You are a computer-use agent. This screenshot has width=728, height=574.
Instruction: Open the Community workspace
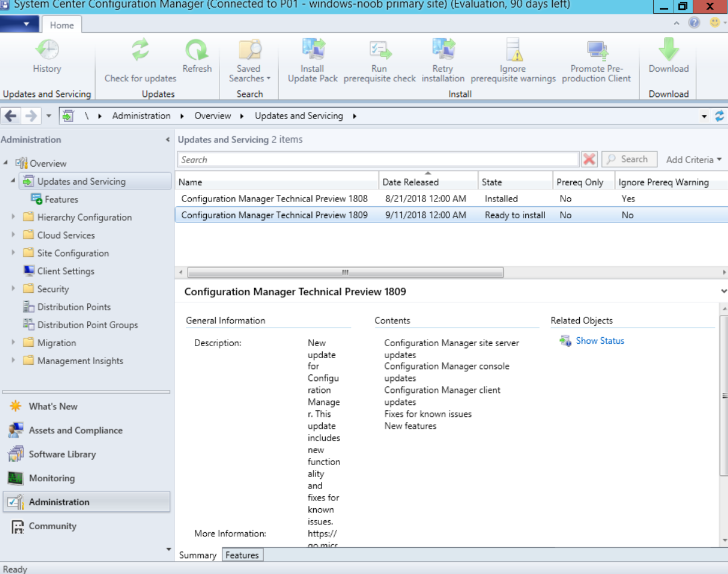click(86, 526)
